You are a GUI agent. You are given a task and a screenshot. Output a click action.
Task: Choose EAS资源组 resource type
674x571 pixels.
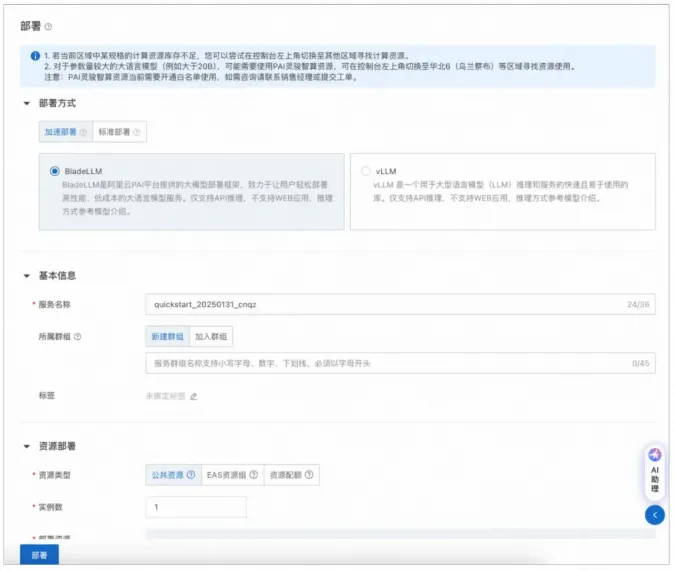(233, 475)
